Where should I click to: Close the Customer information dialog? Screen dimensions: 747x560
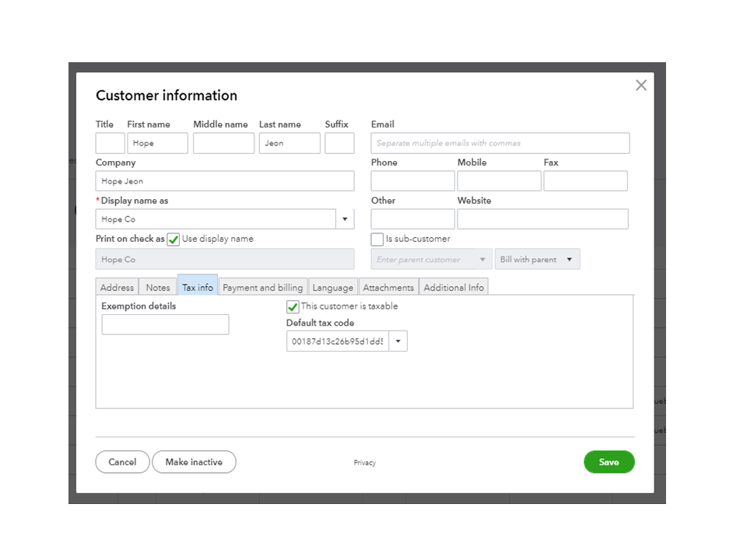tap(640, 86)
